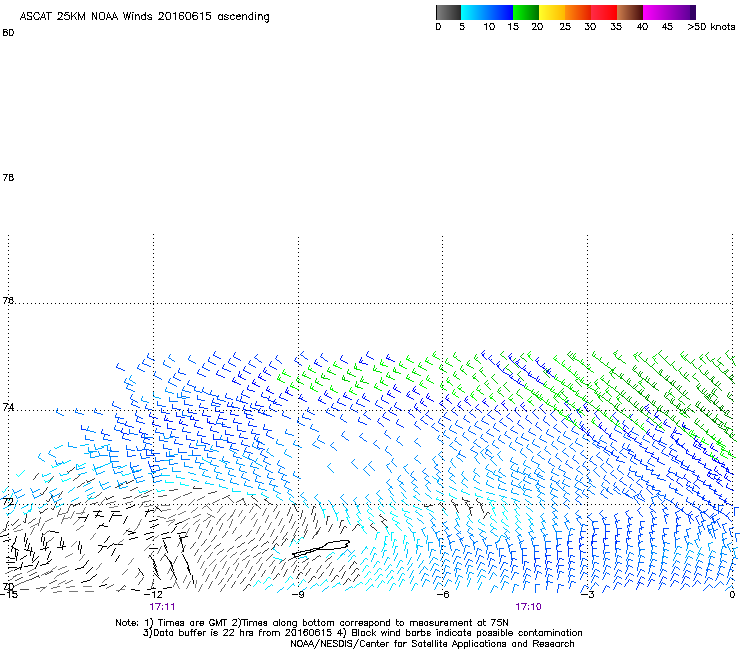Image resolution: width=740 pixels, height=650 pixels.
Task: Click the '20' label under the color bar
Action: pyautogui.click(x=537, y=27)
